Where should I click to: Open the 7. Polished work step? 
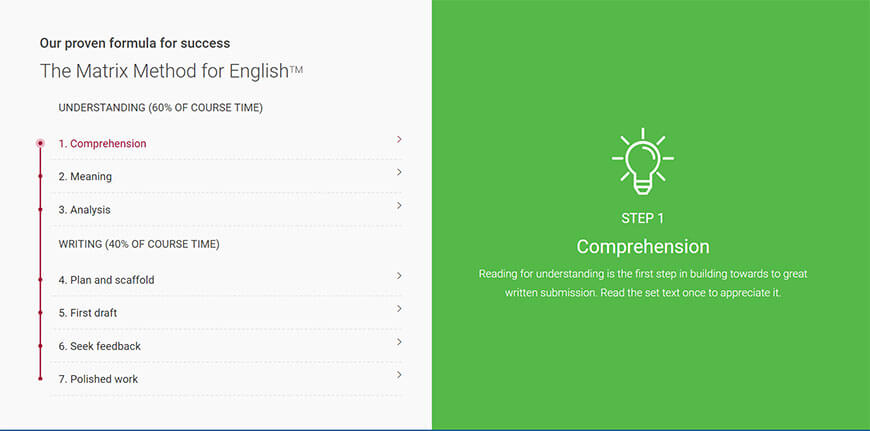pos(226,379)
